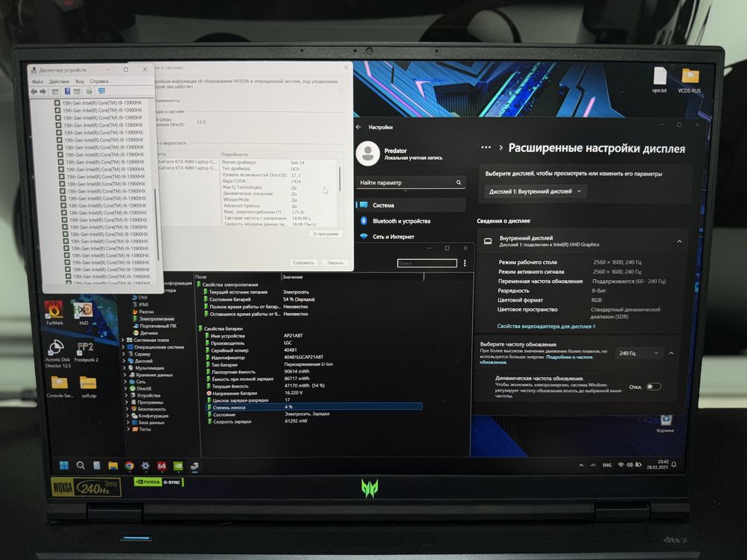
Task: Click Device Manager back arrow
Action: [34, 91]
